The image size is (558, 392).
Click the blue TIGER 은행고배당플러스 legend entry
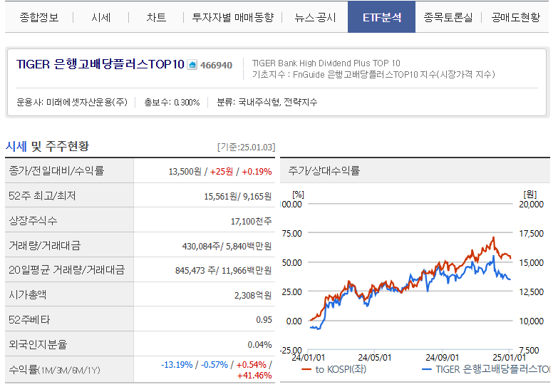[x=485, y=369]
